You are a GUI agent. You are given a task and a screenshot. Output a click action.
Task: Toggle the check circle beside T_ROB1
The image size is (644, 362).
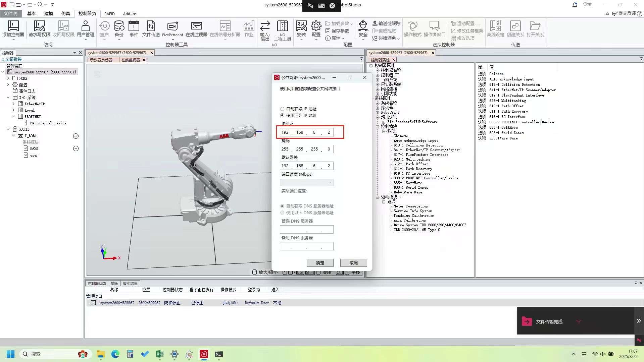(76, 136)
